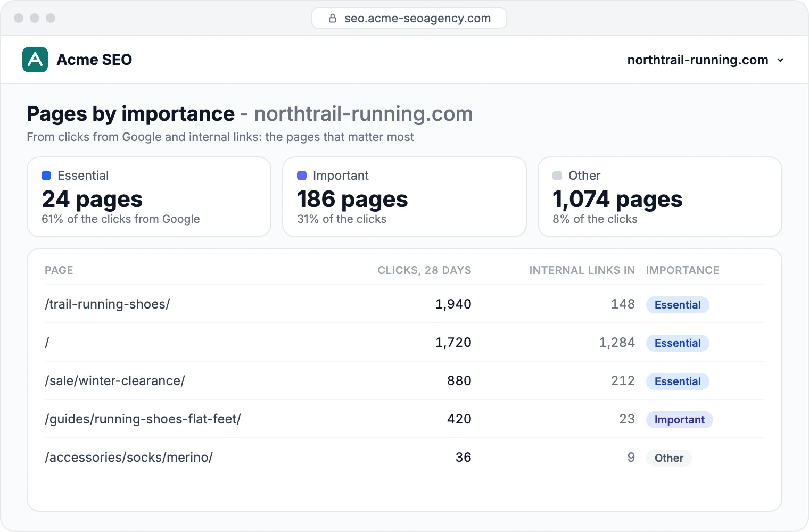809x532 pixels.
Task: Open the northtrail-running.com site dropdown
Action: 706,60
